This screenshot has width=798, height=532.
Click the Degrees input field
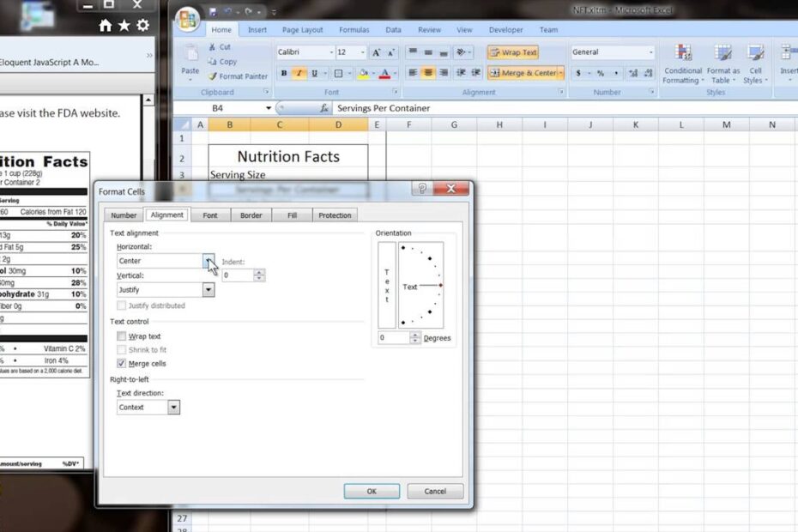point(393,338)
